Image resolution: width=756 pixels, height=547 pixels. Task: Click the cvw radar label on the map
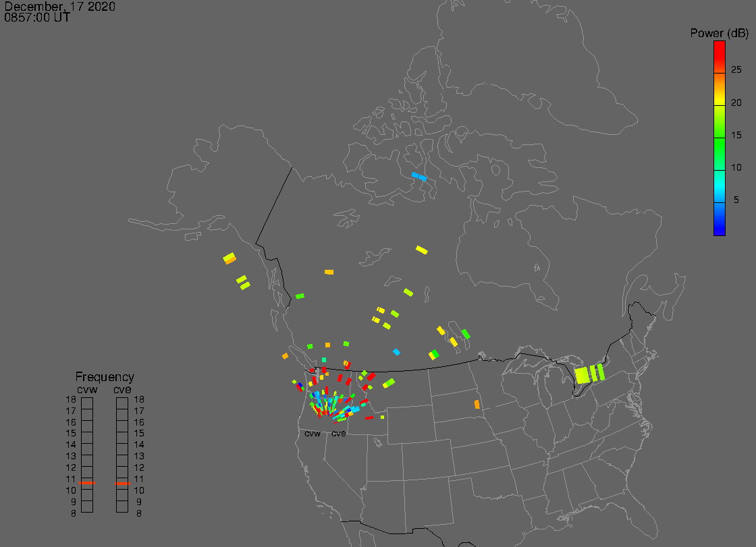[x=313, y=434]
